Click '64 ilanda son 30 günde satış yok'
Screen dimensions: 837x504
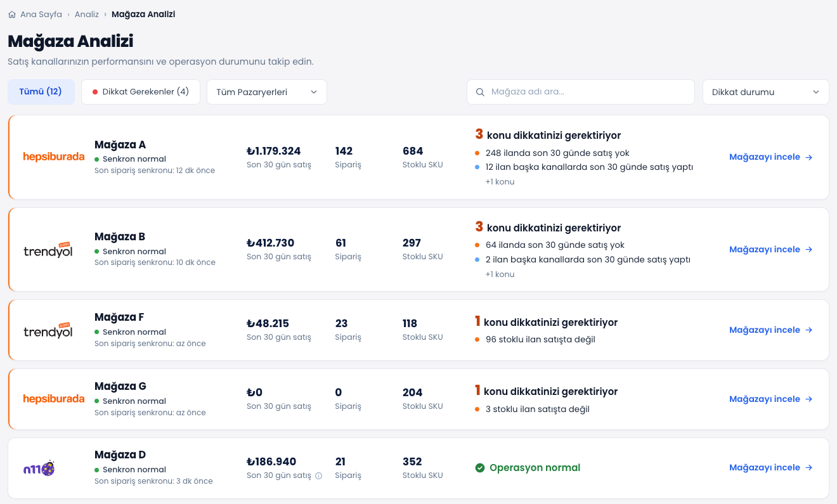click(555, 245)
